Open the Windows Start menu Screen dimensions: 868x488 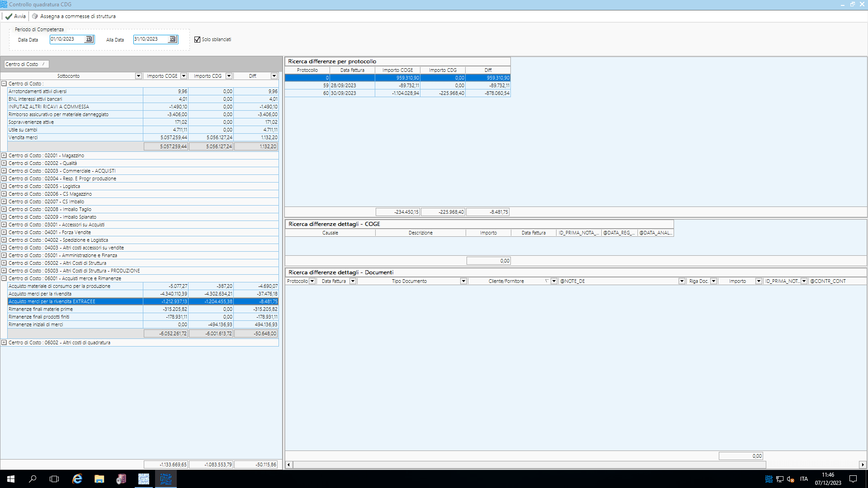click(x=11, y=479)
